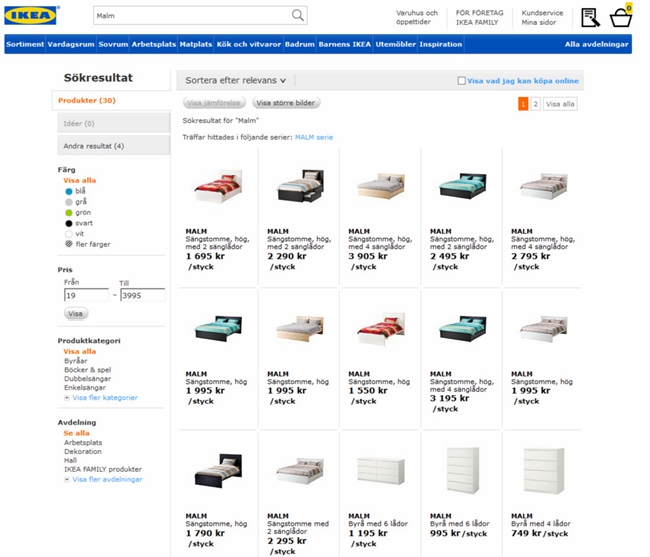The height and width of the screenshot is (557, 650).
Task: Select Andra resultat (4) tab
Action: click(114, 146)
